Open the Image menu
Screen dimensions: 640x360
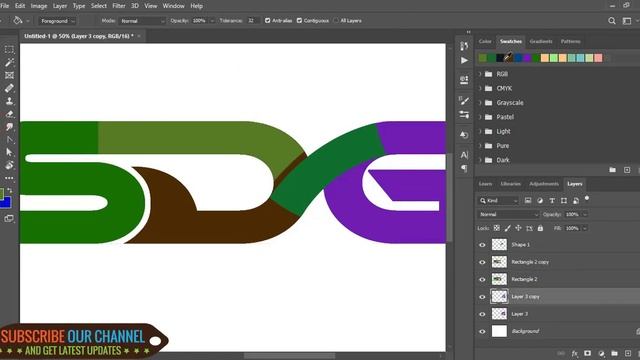[39, 6]
